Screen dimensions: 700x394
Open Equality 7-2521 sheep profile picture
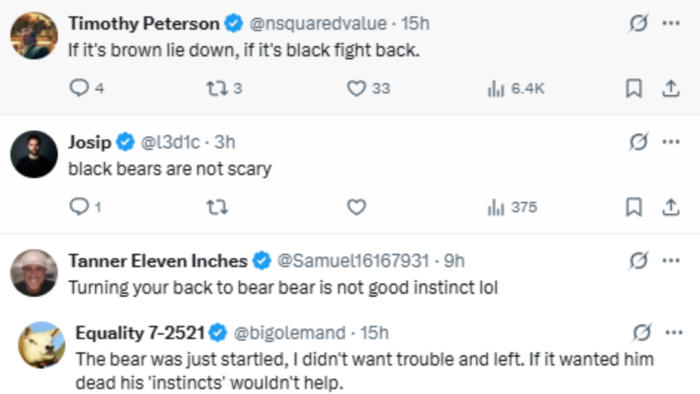coord(42,345)
